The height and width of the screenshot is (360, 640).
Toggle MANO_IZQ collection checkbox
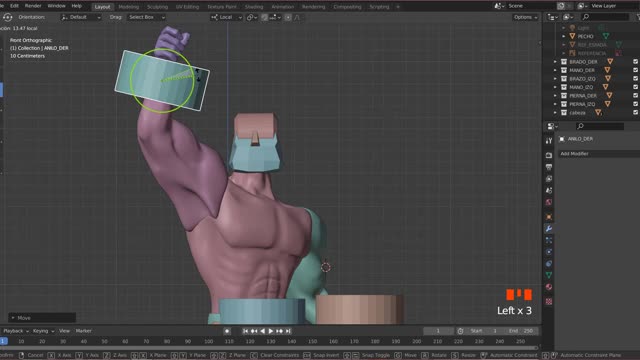click(636, 87)
